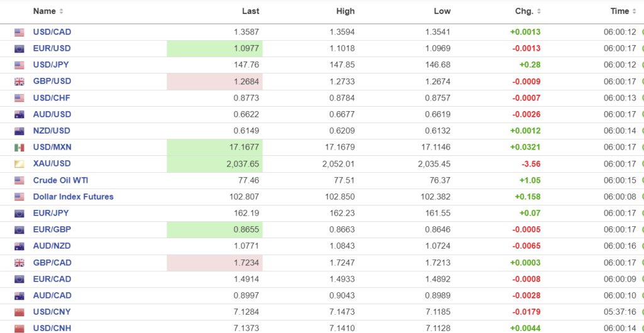Click the EU flag beside EUR/USD
Viewport: 644px width, 333px height.
19,48
